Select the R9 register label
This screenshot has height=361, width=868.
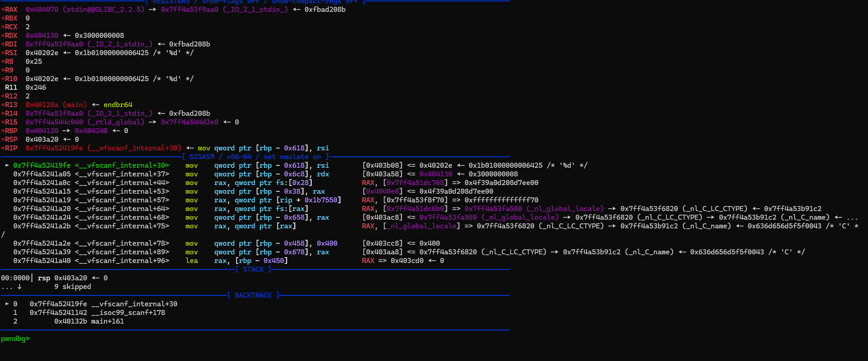[x=9, y=70]
